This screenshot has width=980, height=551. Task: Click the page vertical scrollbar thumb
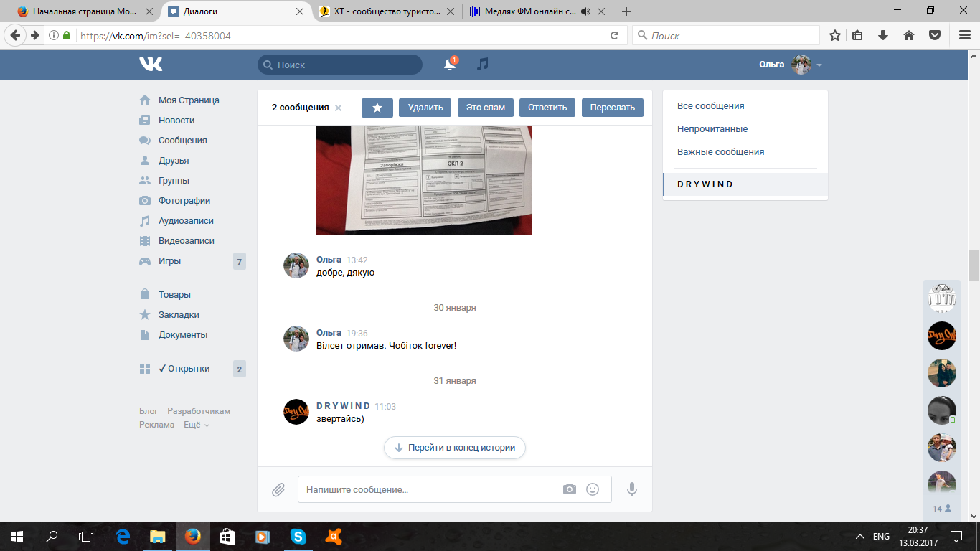click(974, 265)
